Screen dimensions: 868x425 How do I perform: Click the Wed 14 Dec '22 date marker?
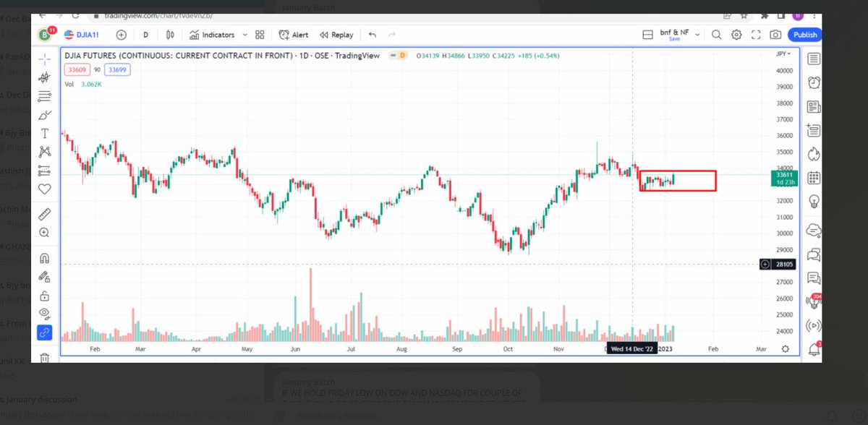[x=631, y=348]
